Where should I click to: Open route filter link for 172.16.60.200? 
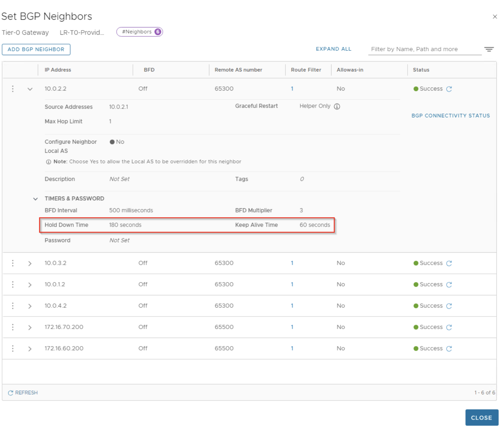pyautogui.click(x=292, y=348)
